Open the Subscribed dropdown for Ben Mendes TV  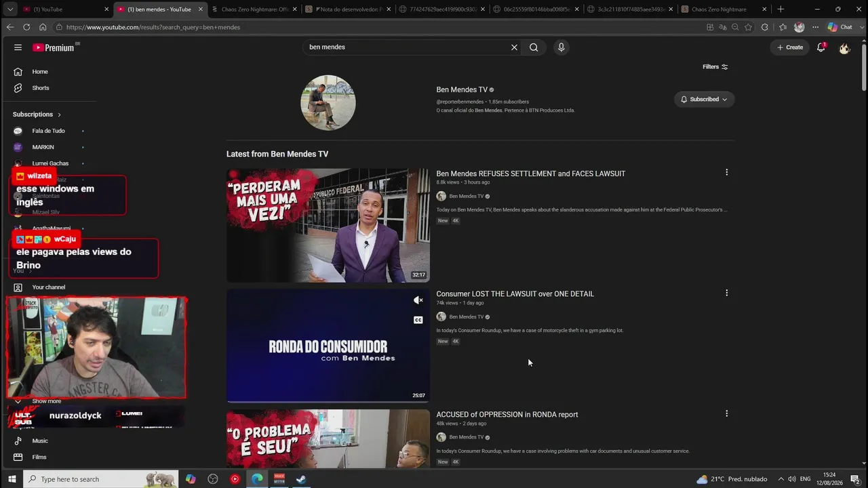pos(704,100)
